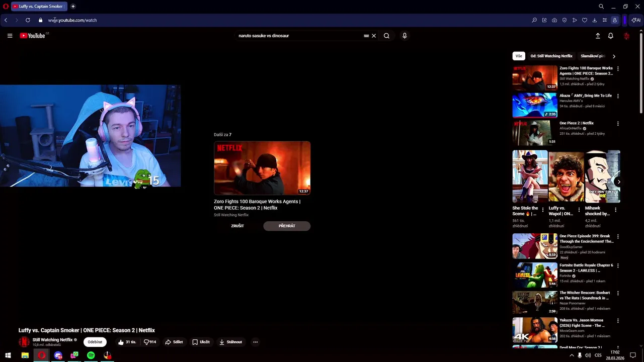Show more filter chips with right chevron

click(614, 56)
